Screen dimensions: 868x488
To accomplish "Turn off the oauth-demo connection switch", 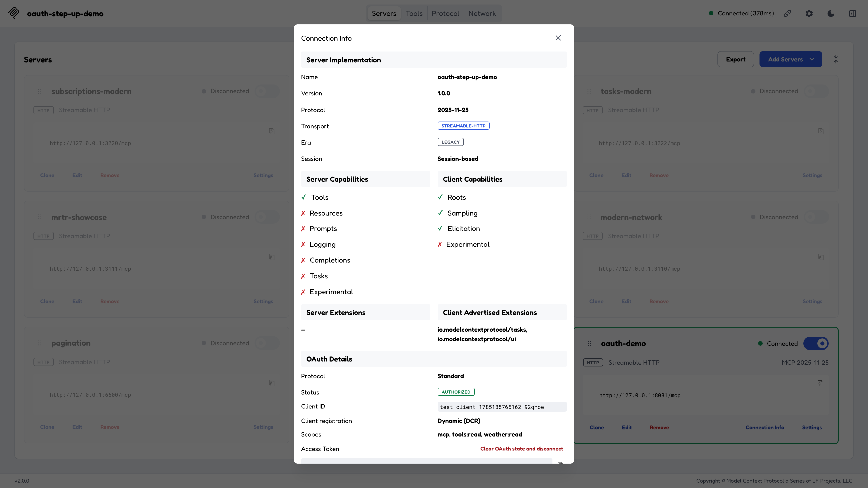I will click(816, 343).
